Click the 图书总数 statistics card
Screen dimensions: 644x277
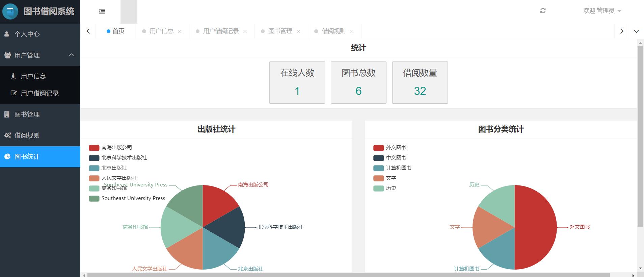[358, 82]
